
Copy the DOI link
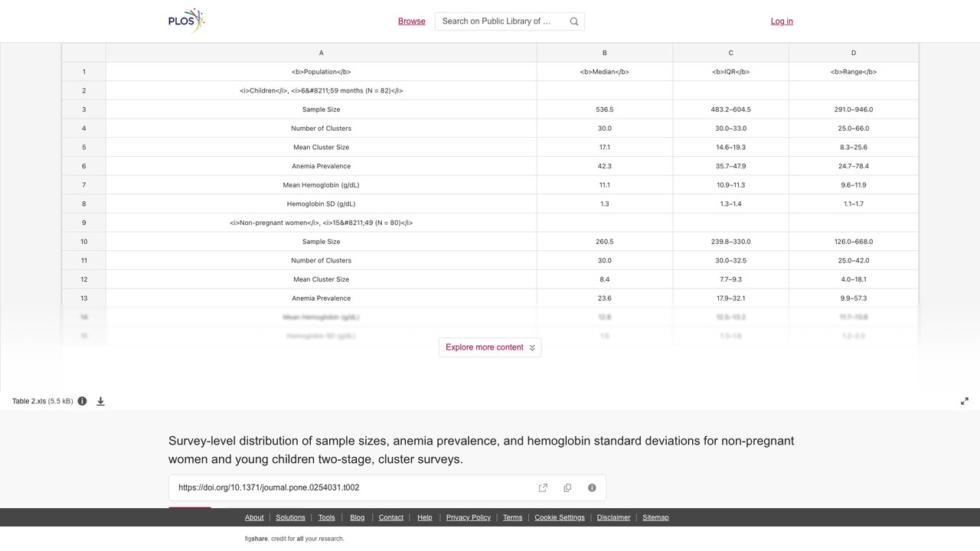tap(567, 487)
